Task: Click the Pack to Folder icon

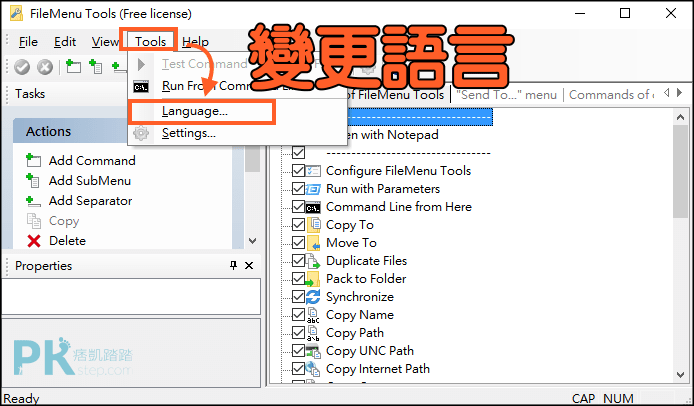Action: [312, 279]
